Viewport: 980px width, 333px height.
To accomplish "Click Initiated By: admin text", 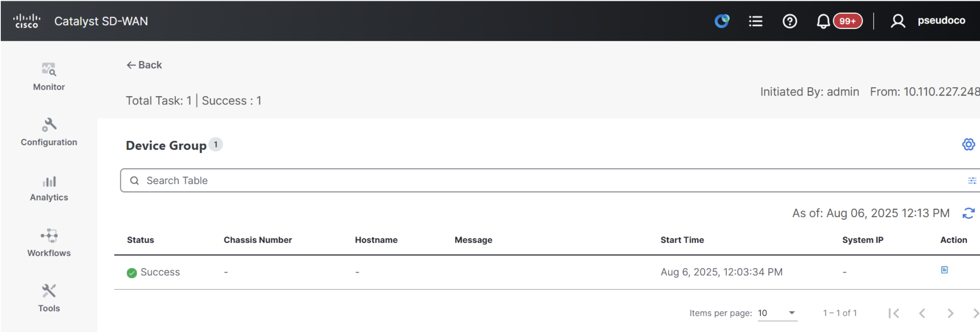I will [x=810, y=92].
